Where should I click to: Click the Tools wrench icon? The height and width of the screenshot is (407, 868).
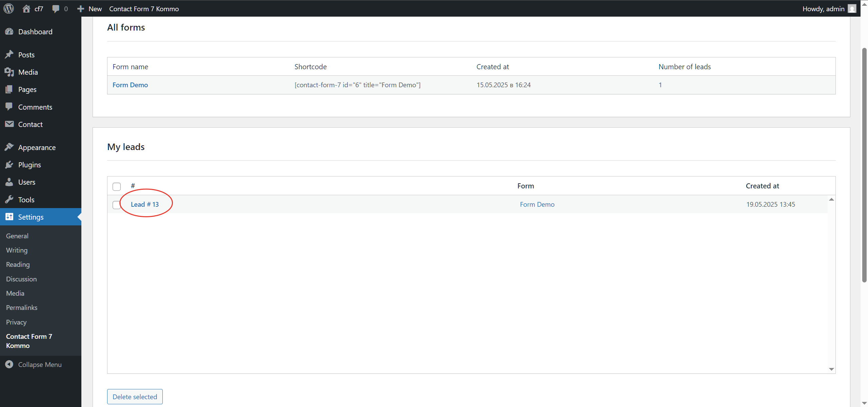click(10, 199)
